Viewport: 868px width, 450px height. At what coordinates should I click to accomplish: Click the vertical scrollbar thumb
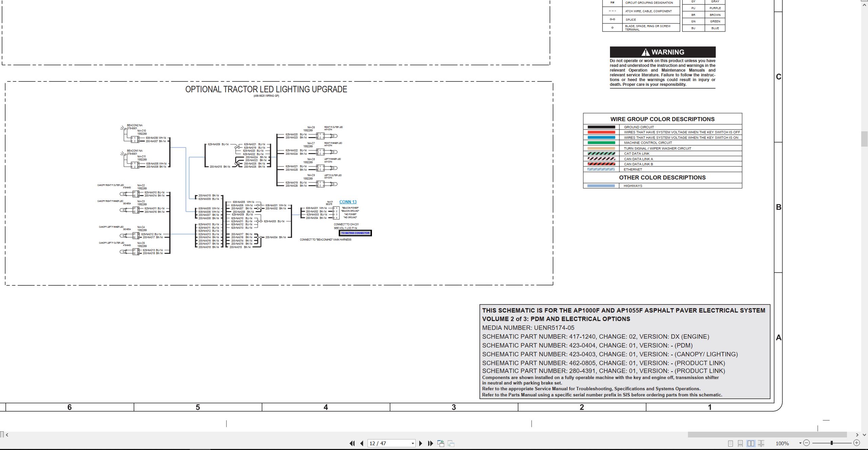(x=865, y=139)
